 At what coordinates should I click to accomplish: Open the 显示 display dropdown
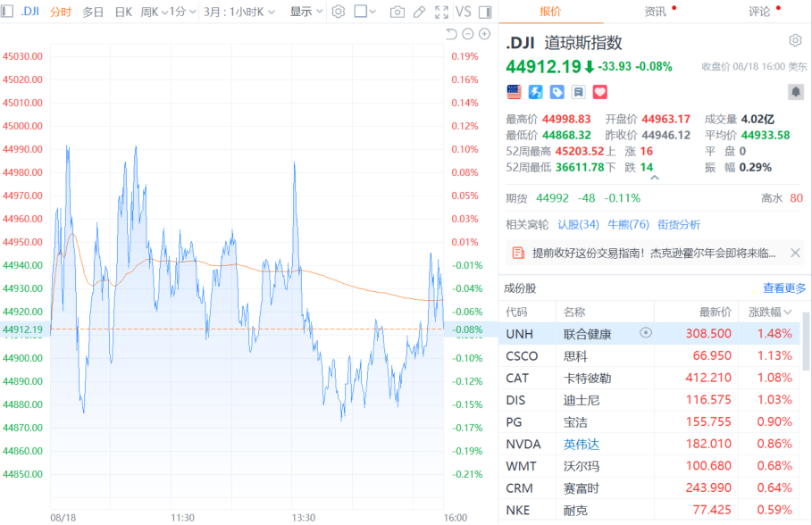pyautogui.click(x=306, y=12)
